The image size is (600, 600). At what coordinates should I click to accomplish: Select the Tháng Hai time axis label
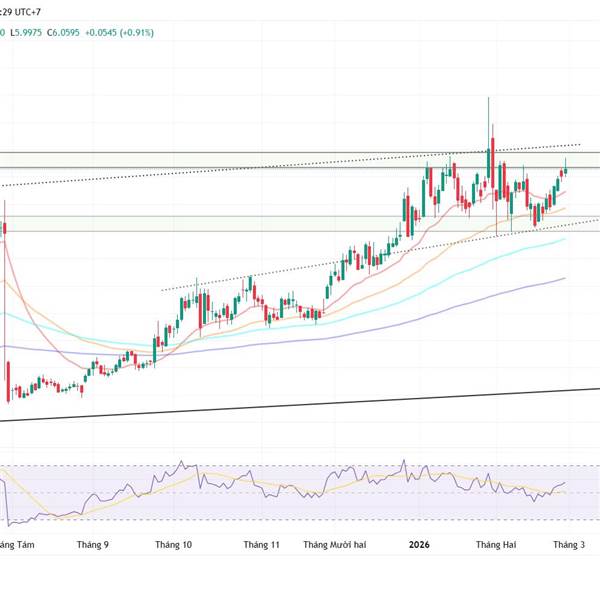point(496,545)
